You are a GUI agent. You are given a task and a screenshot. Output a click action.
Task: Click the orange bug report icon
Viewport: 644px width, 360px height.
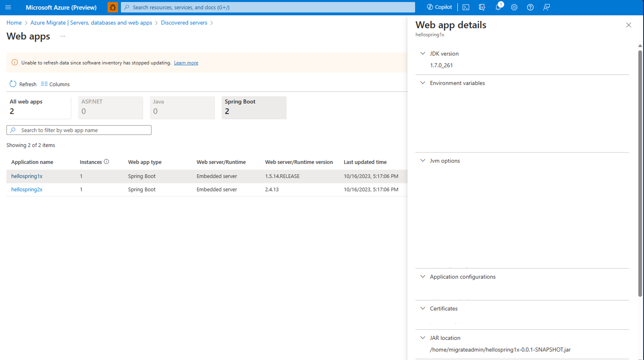pyautogui.click(x=113, y=7)
